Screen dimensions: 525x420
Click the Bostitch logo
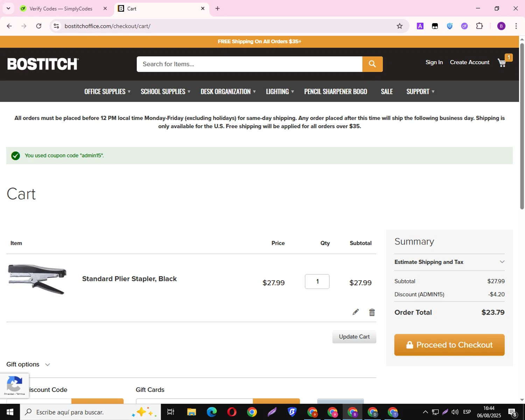point(43,64)
